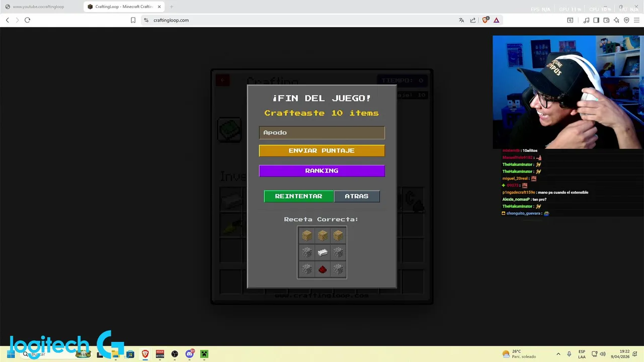644x362 pixels.
Task: Expand the system tray hidden icons
Action: [x=558, y=354]
